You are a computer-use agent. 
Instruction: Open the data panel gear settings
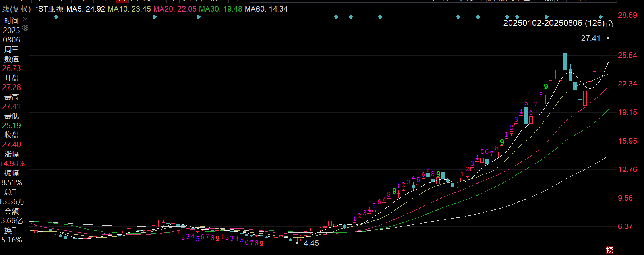(25, 27)
